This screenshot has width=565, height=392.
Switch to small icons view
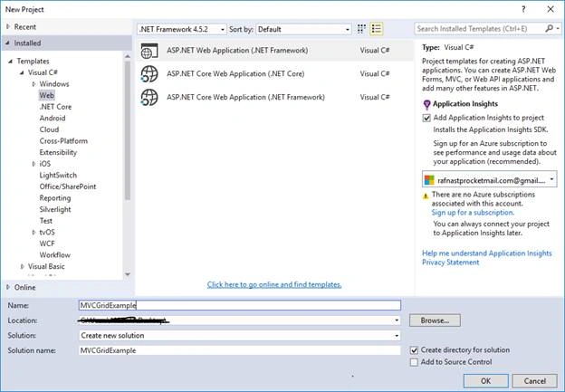pyautogui.click(x=361, y=29)
